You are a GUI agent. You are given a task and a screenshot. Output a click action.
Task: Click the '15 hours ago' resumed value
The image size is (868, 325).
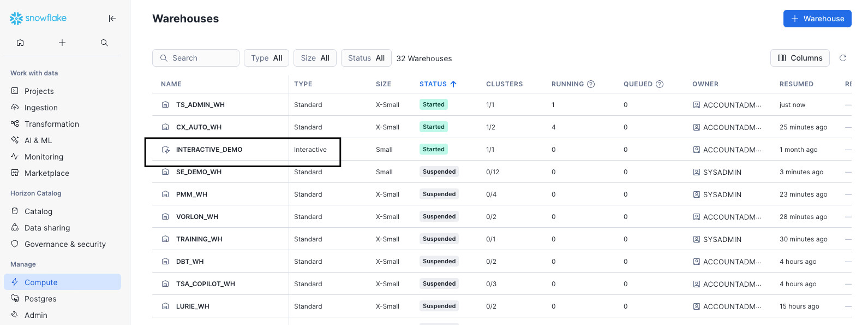point(799,306)
